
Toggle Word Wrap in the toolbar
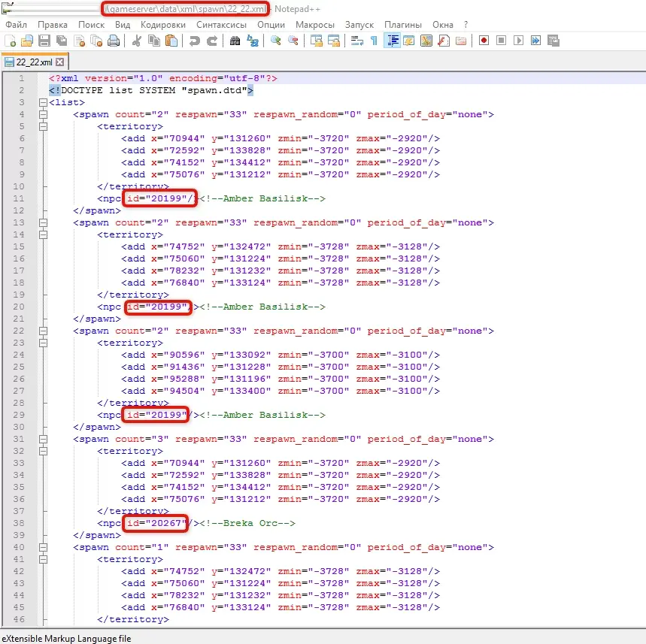356,41
